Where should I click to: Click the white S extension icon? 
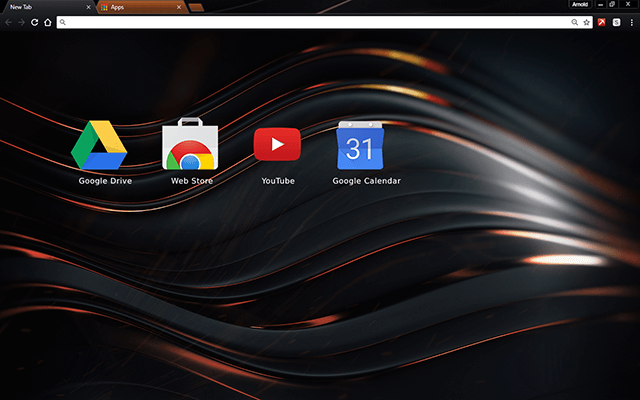[x=616, y=22]
